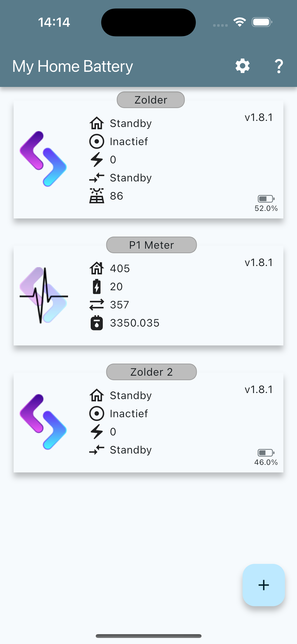Click the P1 Meter pulse logo

pyautogui.click(x=44, y=295)
